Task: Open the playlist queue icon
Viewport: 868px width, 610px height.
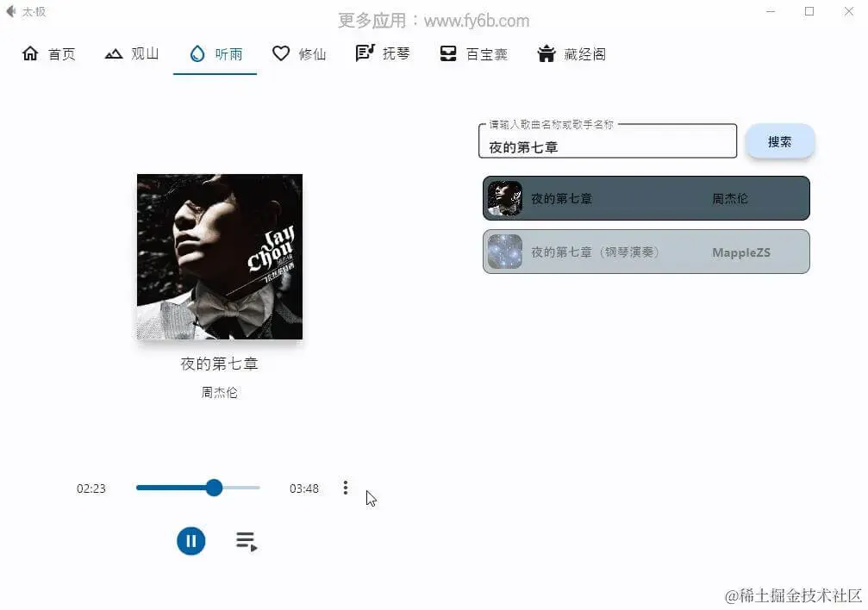Action: point(247,541)
